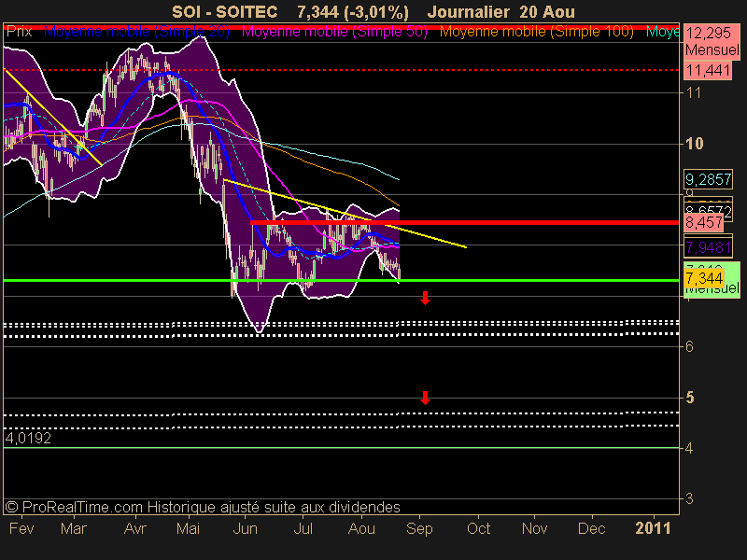Screen dimensions: 747x560
Task: Click the Jun month label
Action: click(245, 528)
